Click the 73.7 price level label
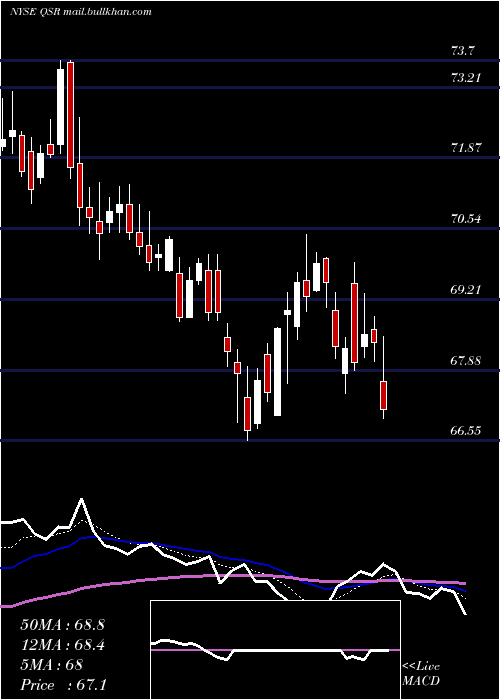 [463, 51]
